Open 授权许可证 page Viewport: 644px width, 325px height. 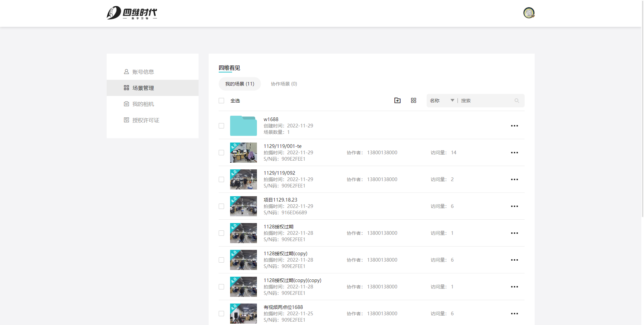[x=146, y=120]
